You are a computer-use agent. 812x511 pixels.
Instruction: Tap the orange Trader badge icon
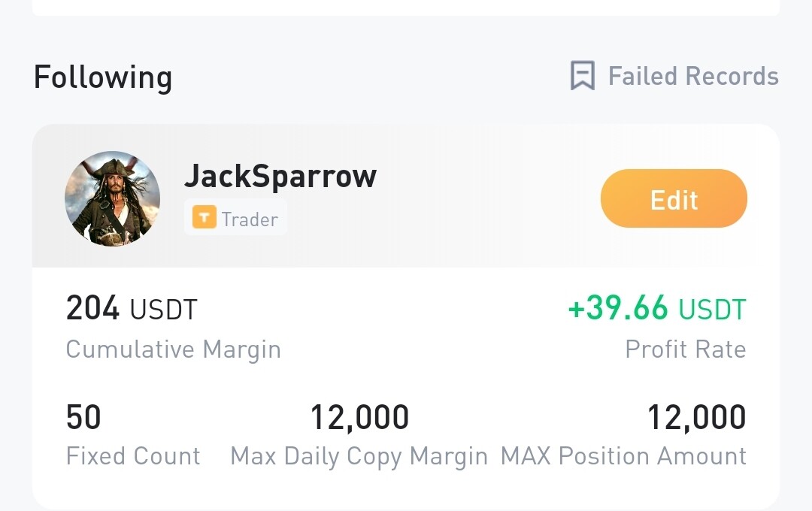[204, 217]
